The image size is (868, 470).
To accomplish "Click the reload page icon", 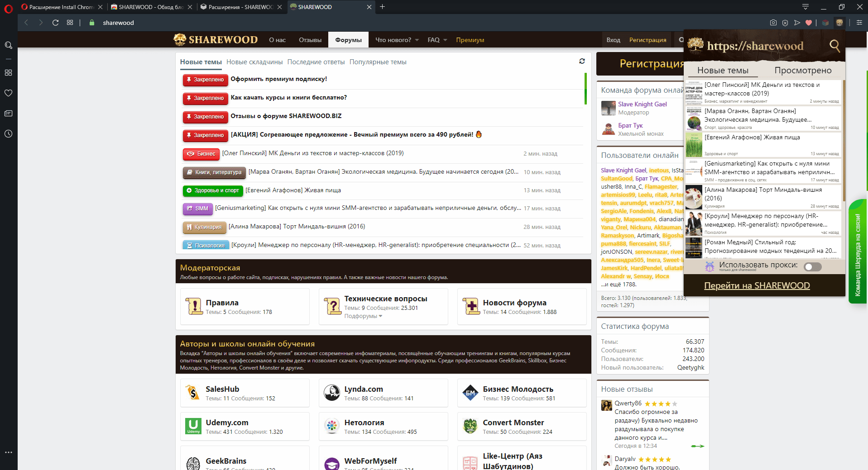I will (55, 23).
